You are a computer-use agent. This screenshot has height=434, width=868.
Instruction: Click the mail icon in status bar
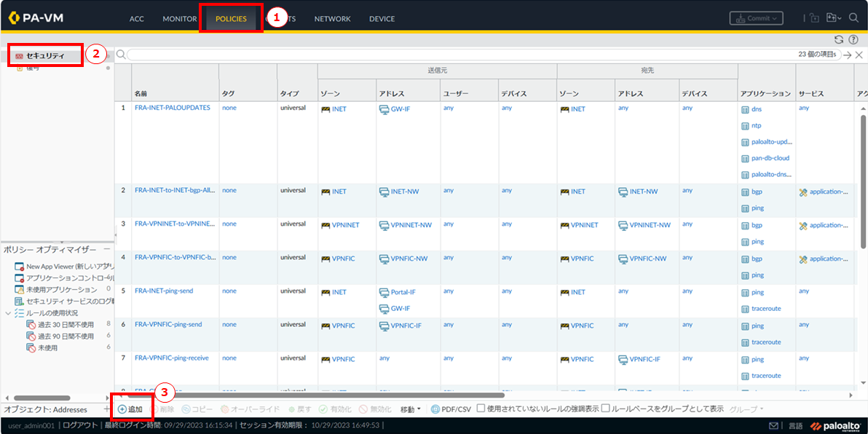(773, 425)
